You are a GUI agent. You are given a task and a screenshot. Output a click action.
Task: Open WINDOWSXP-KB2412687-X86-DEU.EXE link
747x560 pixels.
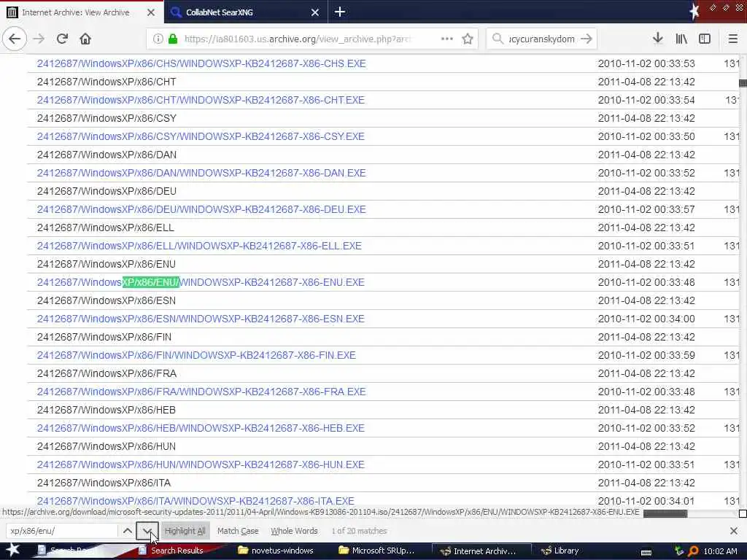(x=201, y=209)
